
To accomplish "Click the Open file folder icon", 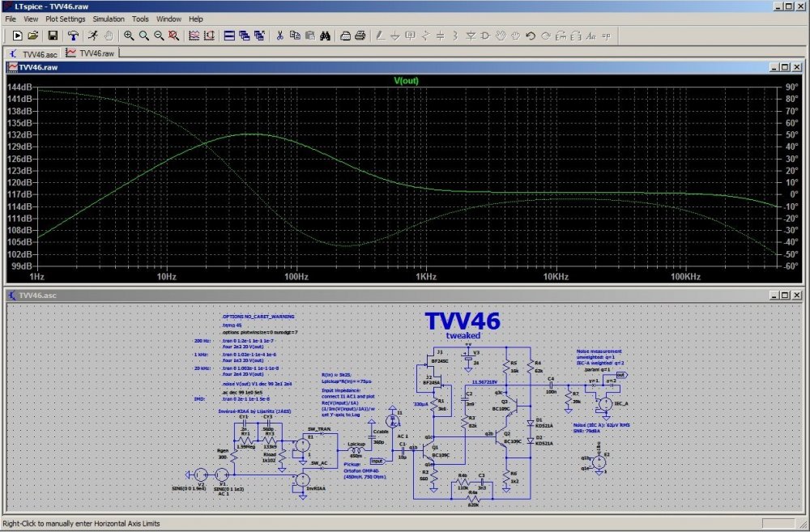I will pyautogui.click(x=33, y=36).
